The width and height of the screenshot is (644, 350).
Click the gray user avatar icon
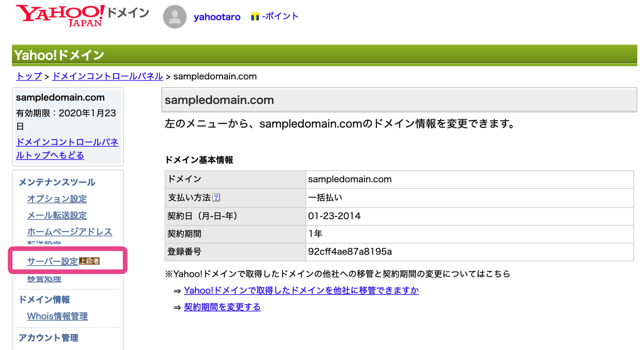pos(175,17)
